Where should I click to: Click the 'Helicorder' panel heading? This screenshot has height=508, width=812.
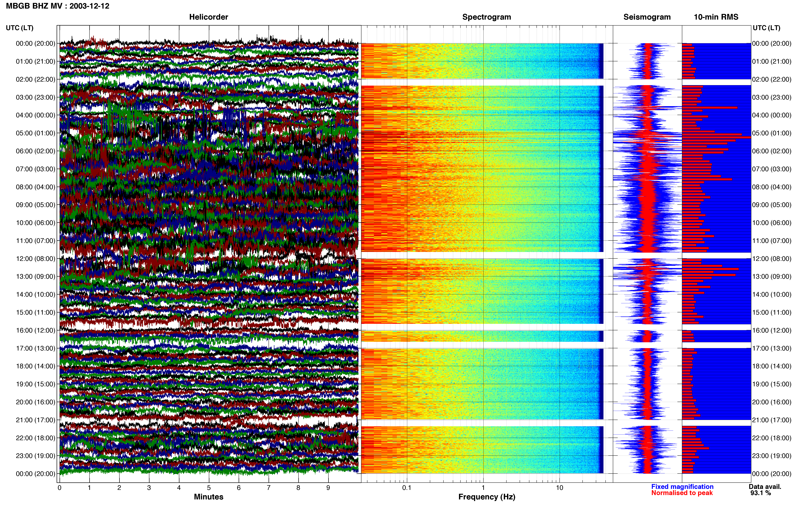(209, 17)
